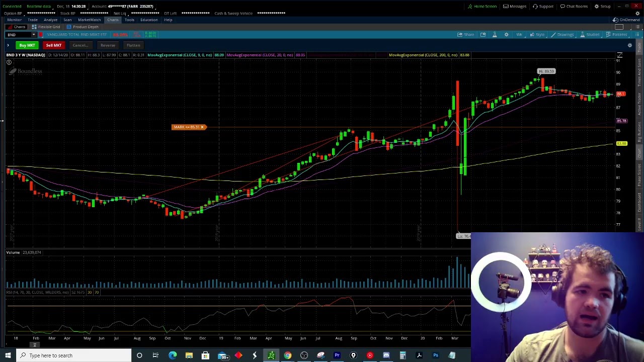Screen dimensions: 644x362
Task: Expand the Style menu
Action: click(x=537, y=34)
